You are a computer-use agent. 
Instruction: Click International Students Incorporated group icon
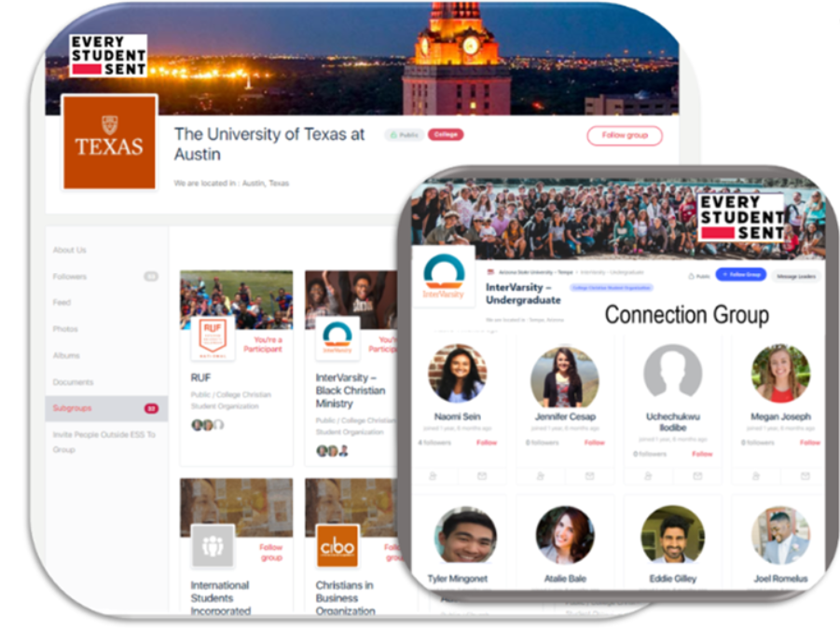(x=212, y=545)
